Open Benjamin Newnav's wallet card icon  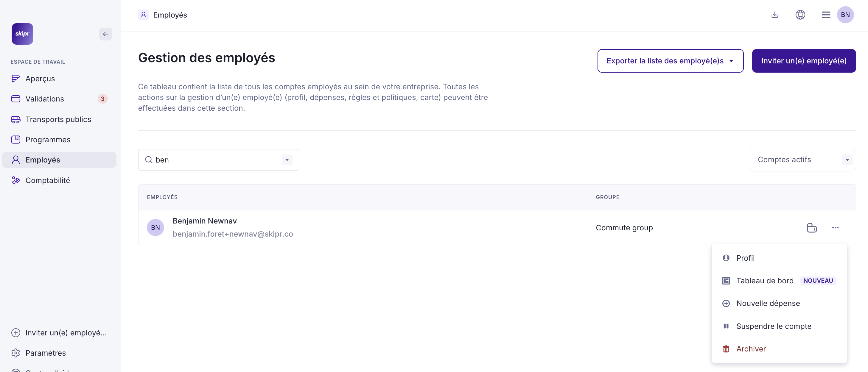(812, 228)
